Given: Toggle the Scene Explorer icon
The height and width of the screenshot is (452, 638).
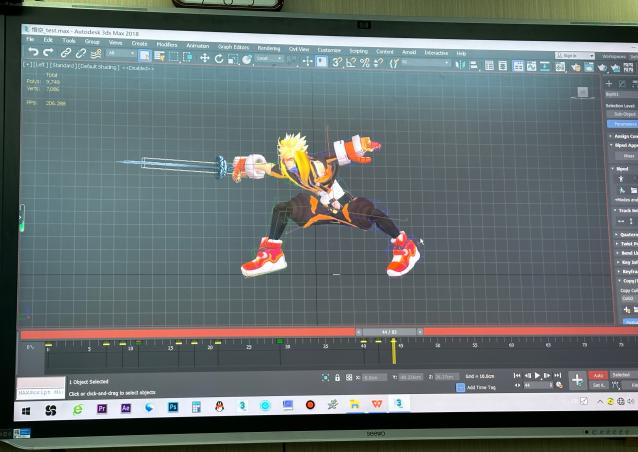Looking at the screenshot, I should [x=489, y=66].
